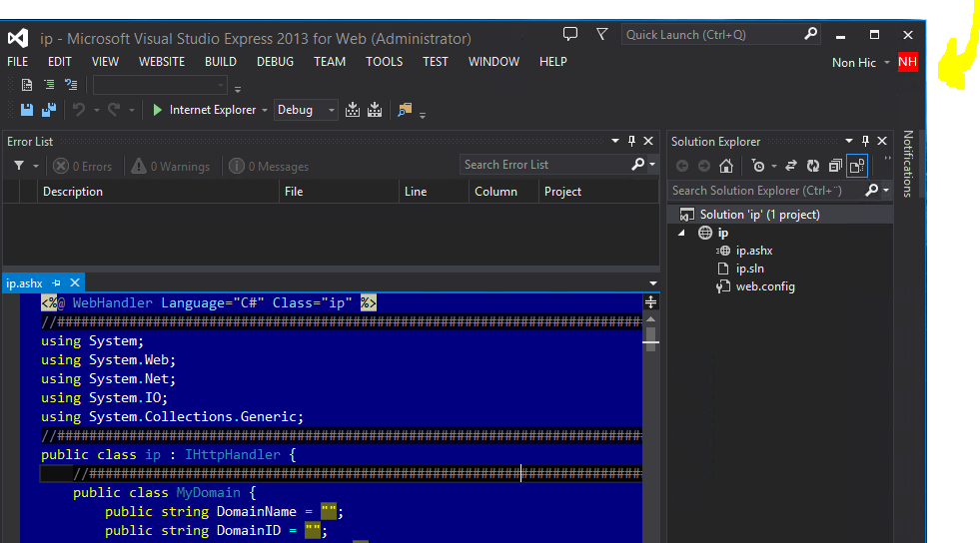Click the Error List search magnifier icon

(638, 164)
